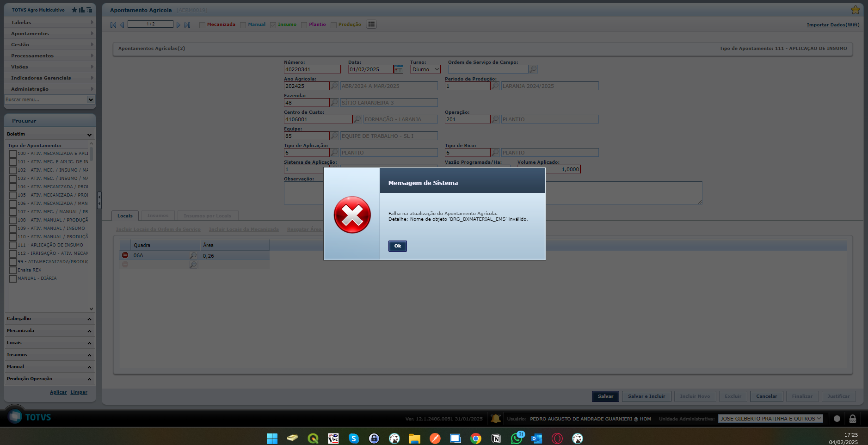Open Google Chrome from the taskbar
The width and height of the screenshot is (868, 445).
point(476,439)
